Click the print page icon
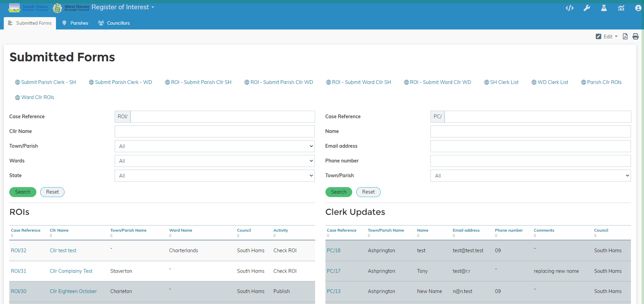The image size is (644, 304). [x=635, y=36]
